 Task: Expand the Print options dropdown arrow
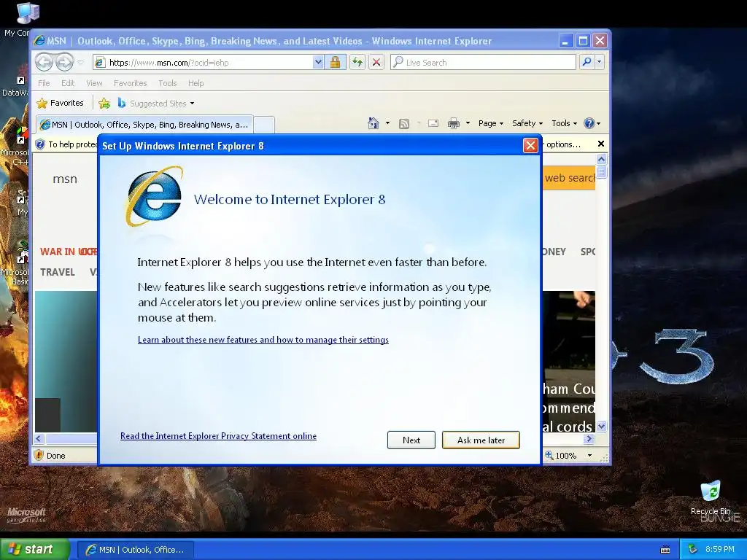tap(468, 123)
